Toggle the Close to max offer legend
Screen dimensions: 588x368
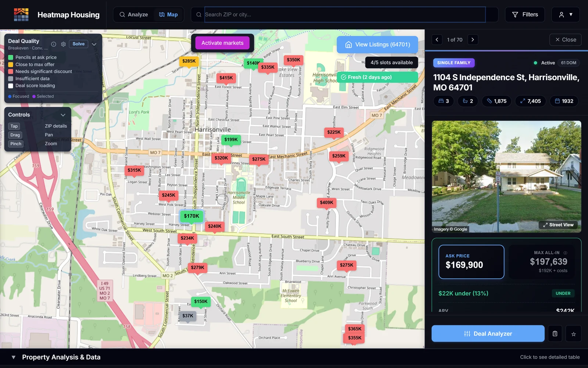point(31,64)
